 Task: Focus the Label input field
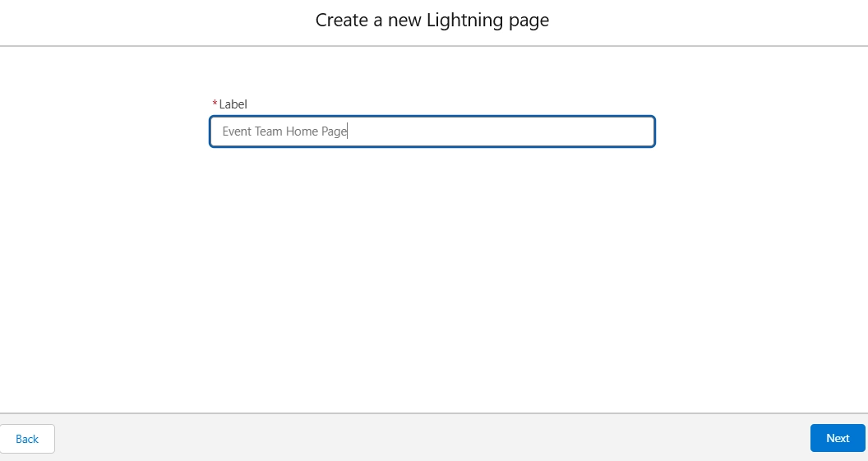432,131
